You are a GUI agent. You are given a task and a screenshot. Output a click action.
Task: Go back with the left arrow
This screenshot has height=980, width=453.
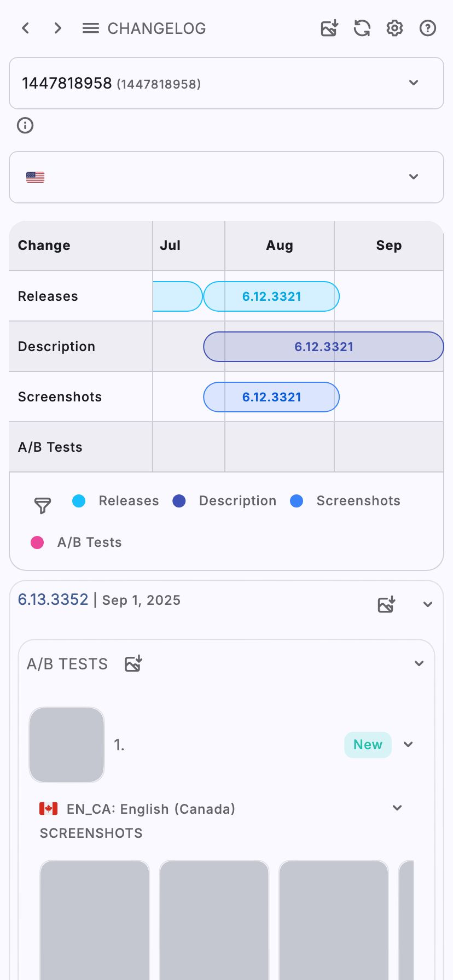[25, 28]
